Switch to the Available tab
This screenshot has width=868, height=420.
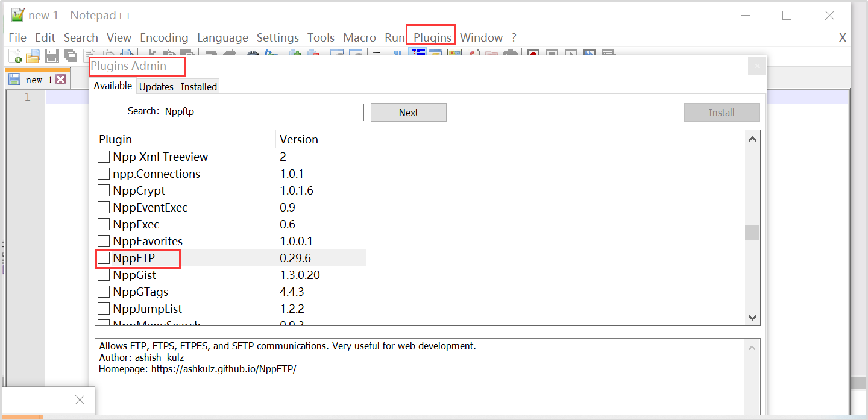(x=113, y=86)
